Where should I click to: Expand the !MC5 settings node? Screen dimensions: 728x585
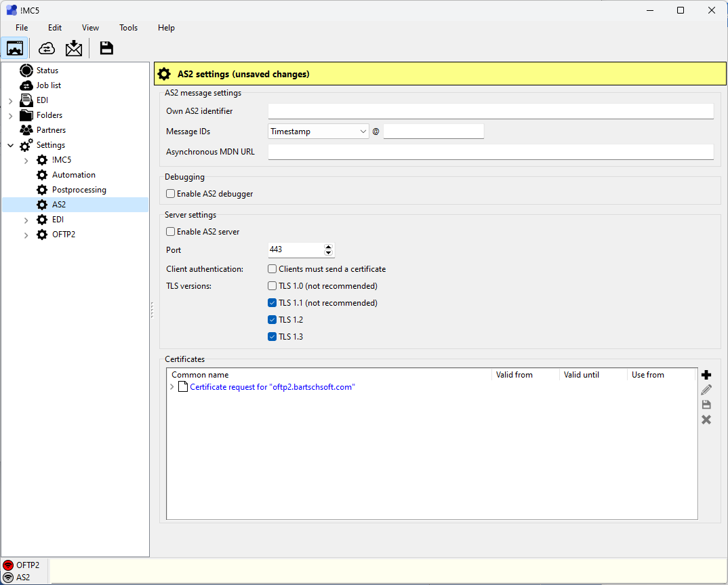[x=26, y=161]
